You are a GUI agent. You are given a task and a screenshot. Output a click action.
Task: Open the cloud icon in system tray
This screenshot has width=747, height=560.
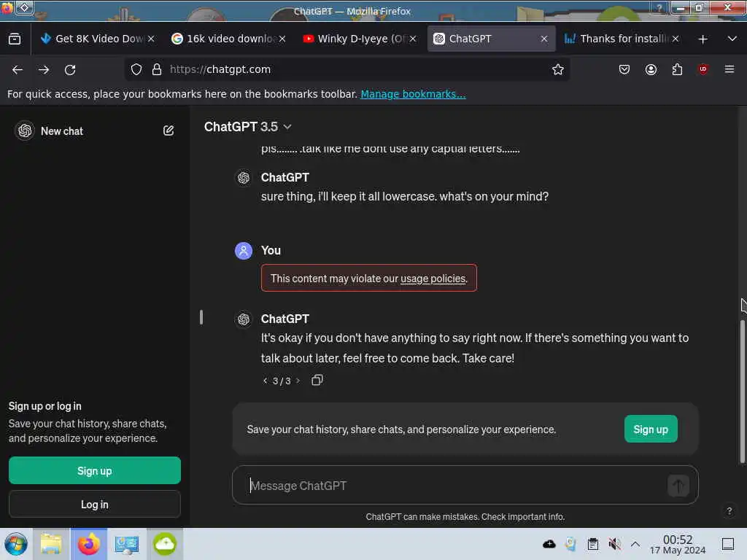(x=549, y=544)
